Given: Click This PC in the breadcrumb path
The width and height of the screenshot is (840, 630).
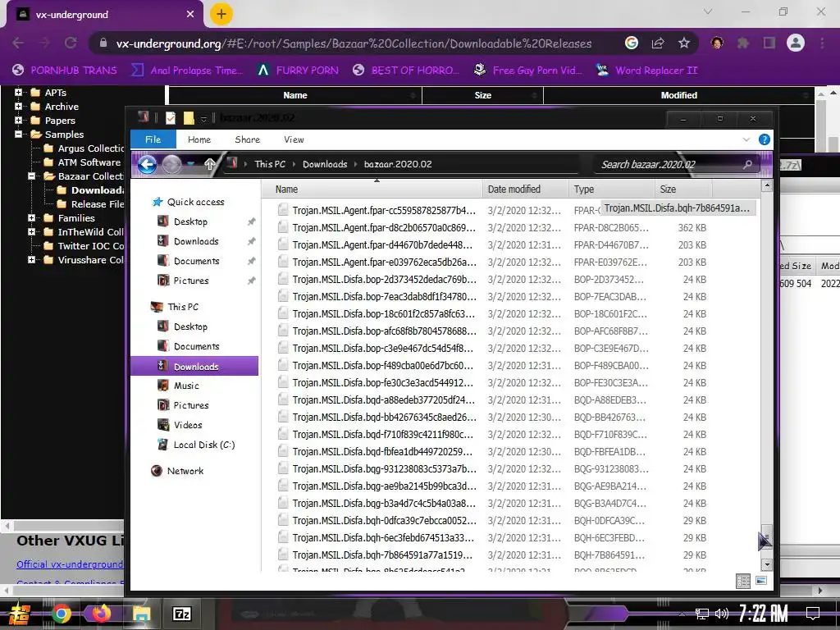Looking at the screenshot, I should [x=269, y=164].
